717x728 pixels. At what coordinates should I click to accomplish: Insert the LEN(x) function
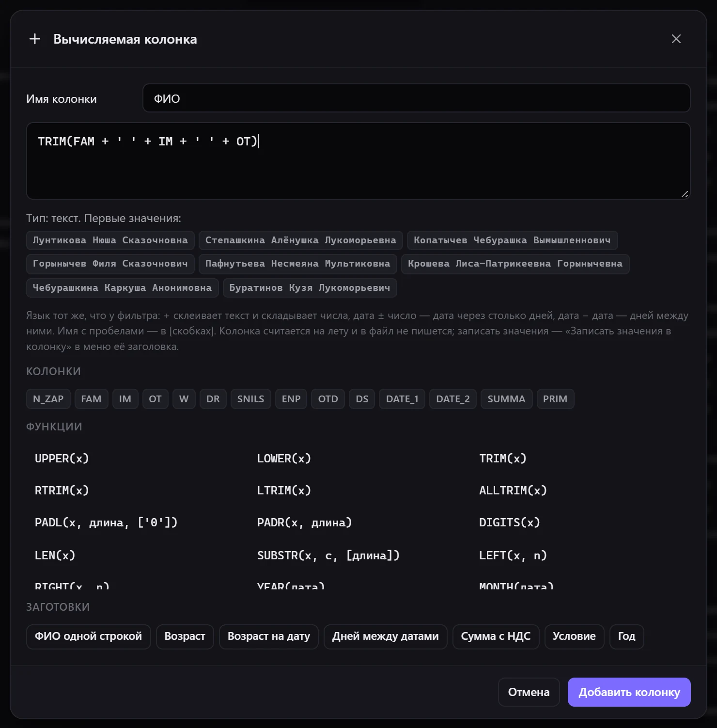(55, 555)
